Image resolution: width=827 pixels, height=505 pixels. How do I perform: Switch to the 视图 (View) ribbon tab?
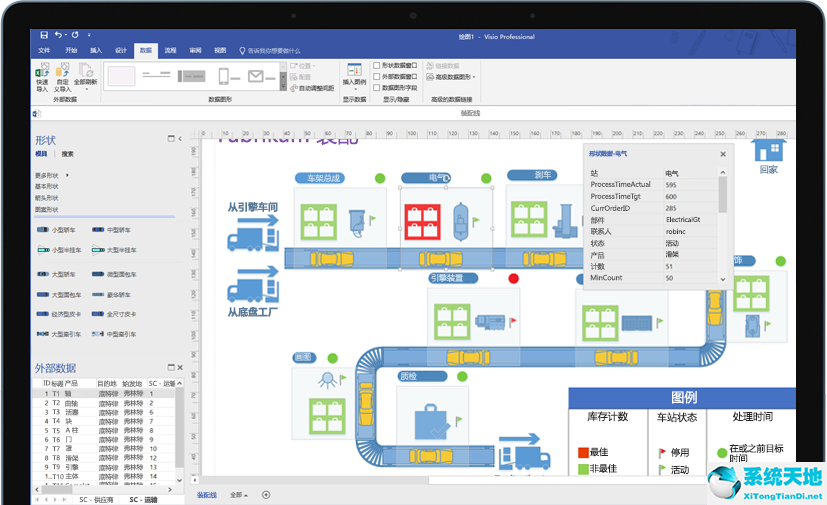coord(220,51)
